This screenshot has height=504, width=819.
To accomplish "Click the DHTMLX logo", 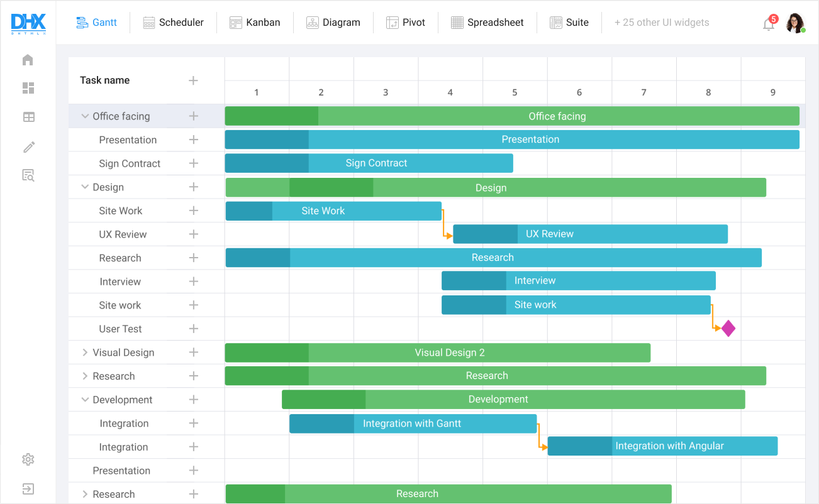I will click(x=28, y=23).
